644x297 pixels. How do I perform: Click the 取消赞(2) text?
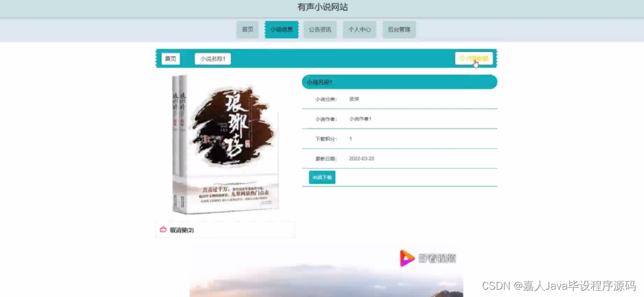click(x=182, y=230)
